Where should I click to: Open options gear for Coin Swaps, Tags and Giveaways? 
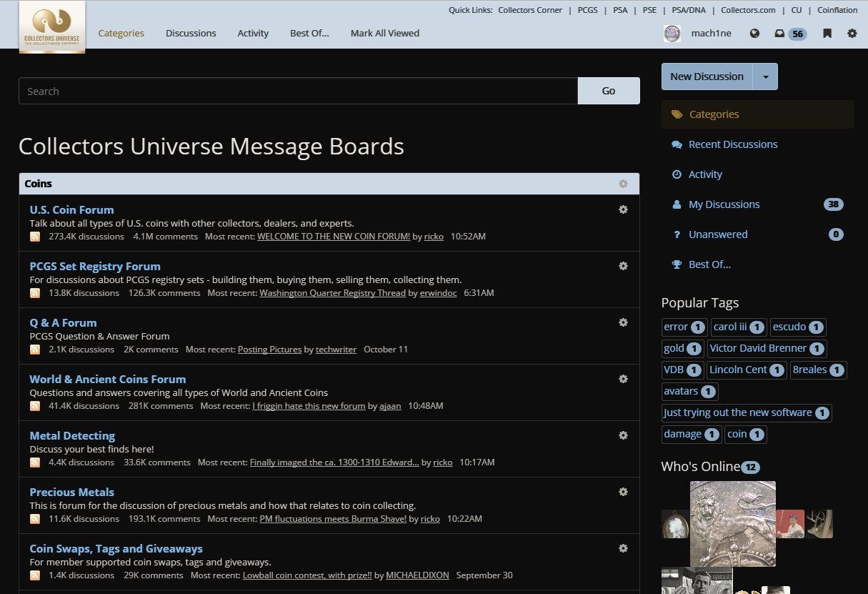coord(623,548)
